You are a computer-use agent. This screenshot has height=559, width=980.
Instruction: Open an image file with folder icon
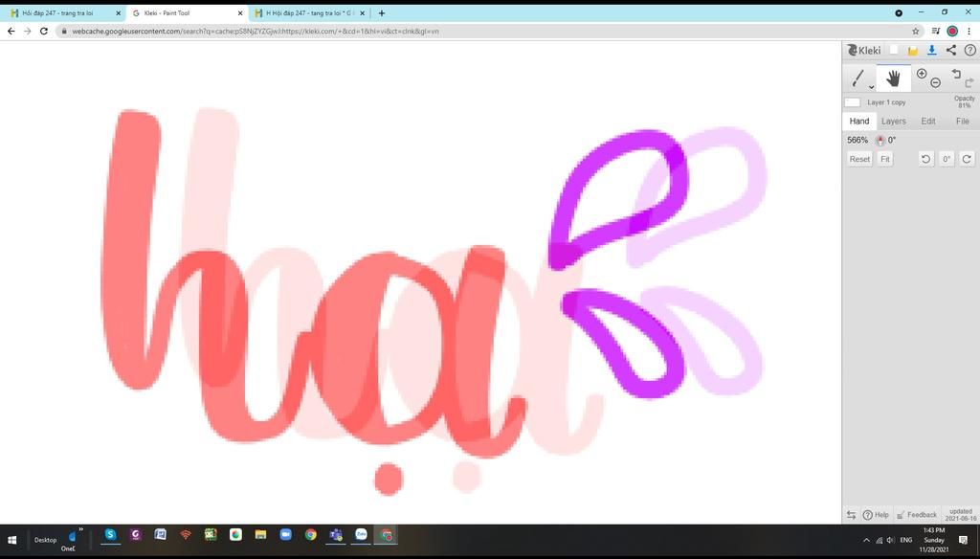[913, 51]
